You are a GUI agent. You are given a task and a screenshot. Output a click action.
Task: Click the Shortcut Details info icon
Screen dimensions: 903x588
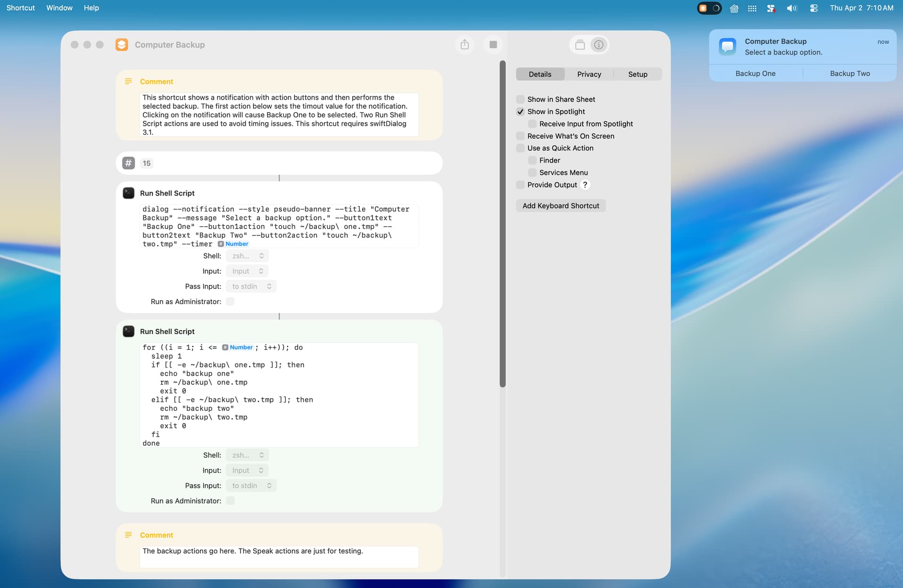(599, 45)
